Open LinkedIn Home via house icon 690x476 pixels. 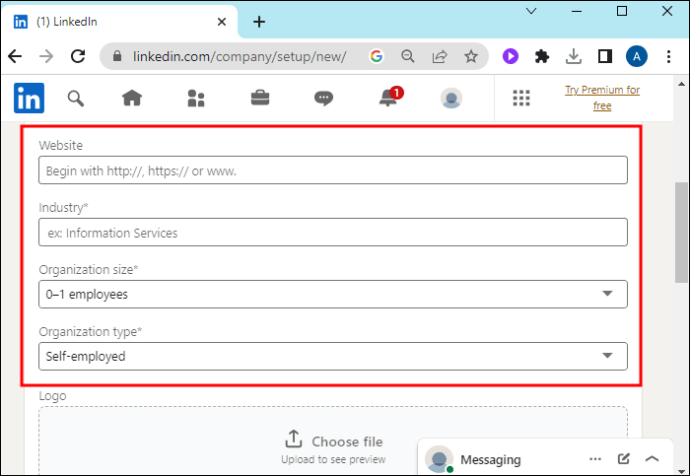point(132,98)
